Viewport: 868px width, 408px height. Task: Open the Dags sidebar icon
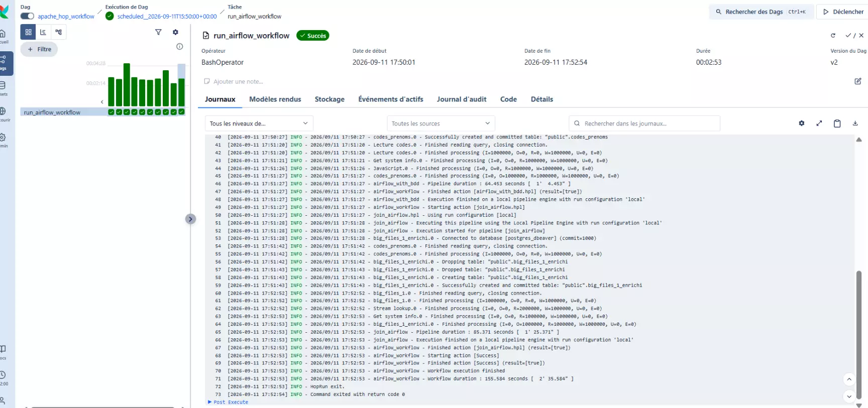pyautogui.click(x=5, y=63)
